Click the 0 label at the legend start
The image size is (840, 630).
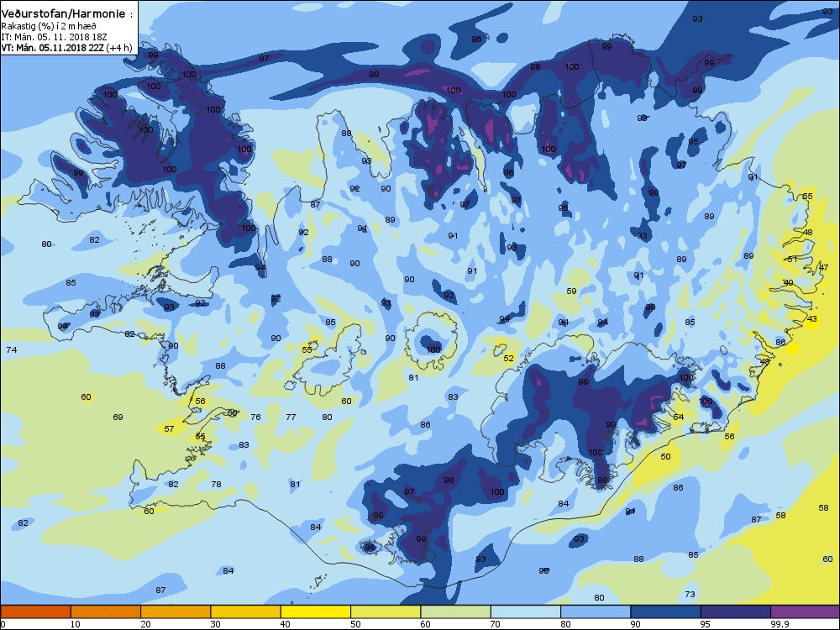tap(3, 624)
